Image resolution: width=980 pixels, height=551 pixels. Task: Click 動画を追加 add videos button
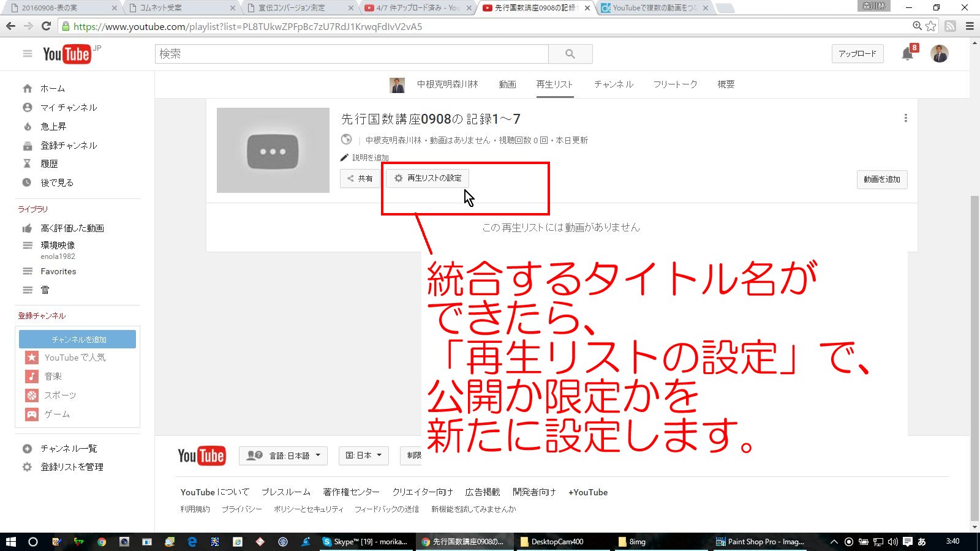pyautogui.click(x=882, y=179)
